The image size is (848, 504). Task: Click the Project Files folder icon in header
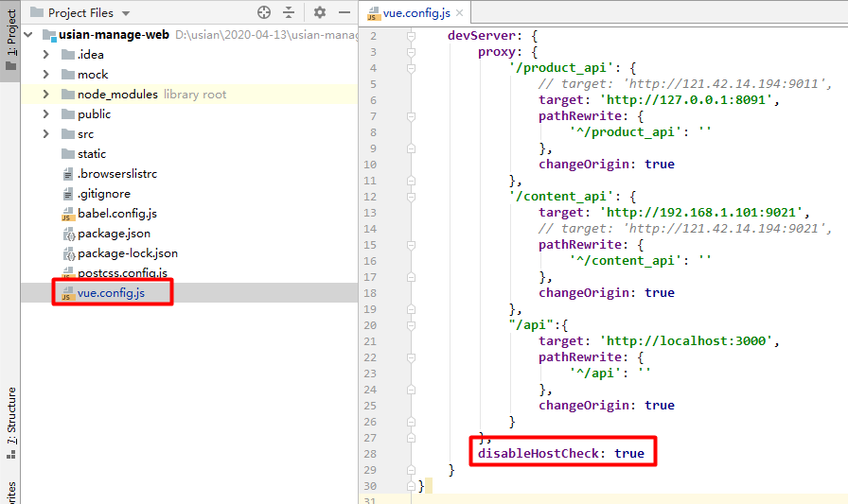(37, 12)
